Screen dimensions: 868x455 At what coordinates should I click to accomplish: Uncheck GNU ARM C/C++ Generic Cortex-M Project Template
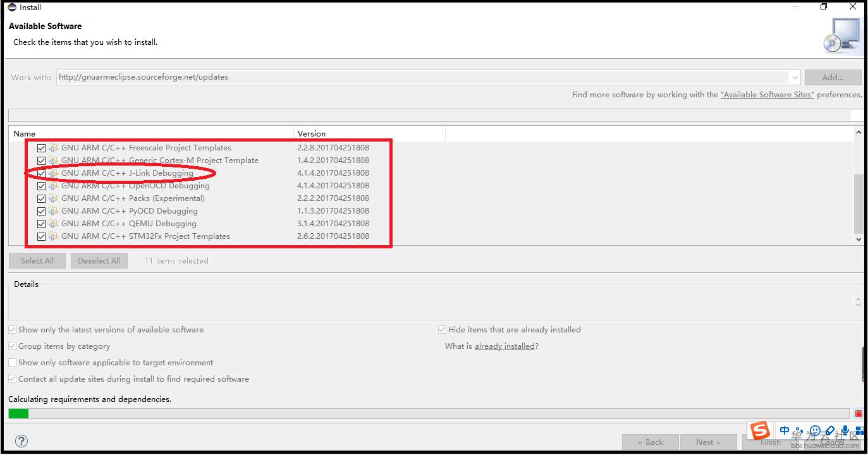point(42,161)
